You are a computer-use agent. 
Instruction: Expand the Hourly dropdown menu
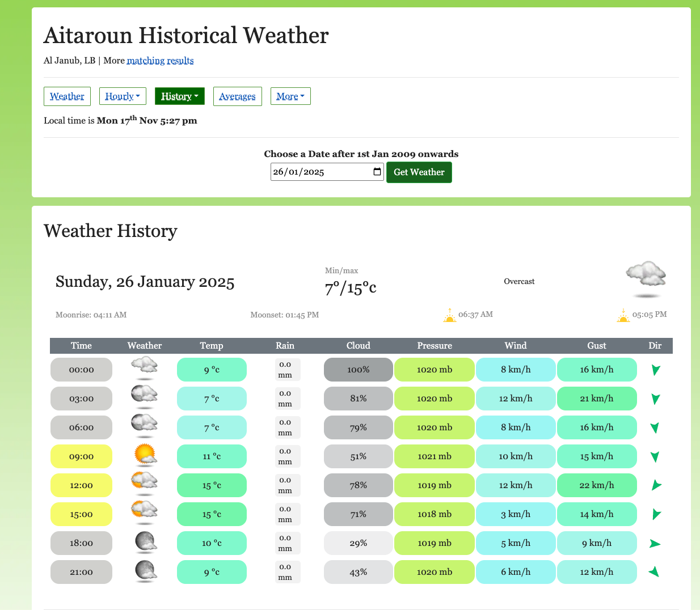point(123,96)
